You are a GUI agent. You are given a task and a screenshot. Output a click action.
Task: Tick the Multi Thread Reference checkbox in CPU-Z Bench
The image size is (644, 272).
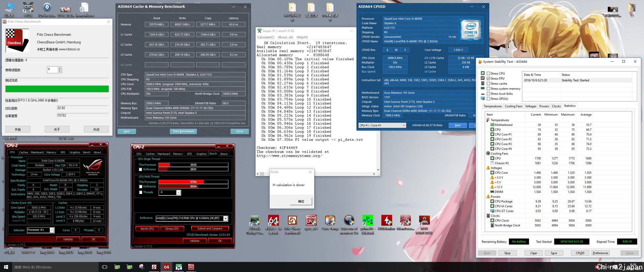[141, 186]
